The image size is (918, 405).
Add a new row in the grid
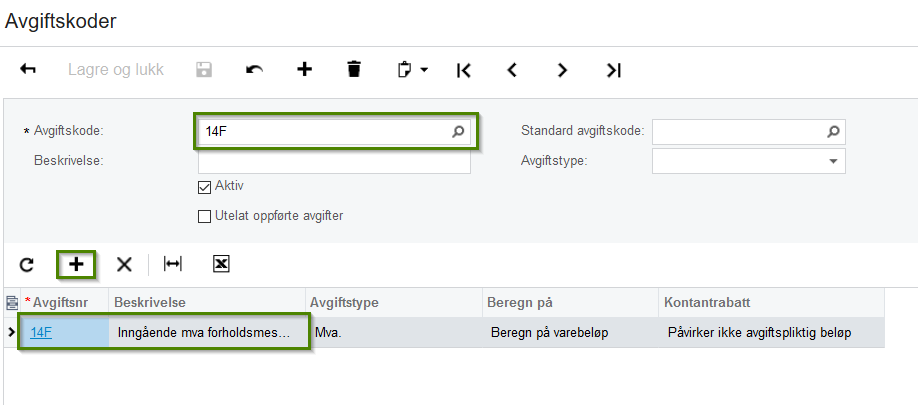pyautogui.click(x=76, y=264)
